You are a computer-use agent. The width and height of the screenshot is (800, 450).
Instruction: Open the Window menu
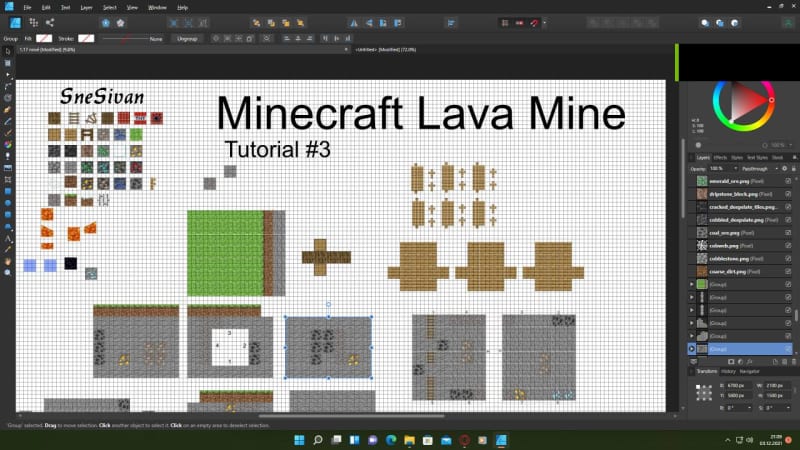pyautogui.click(x=157, y=8)
